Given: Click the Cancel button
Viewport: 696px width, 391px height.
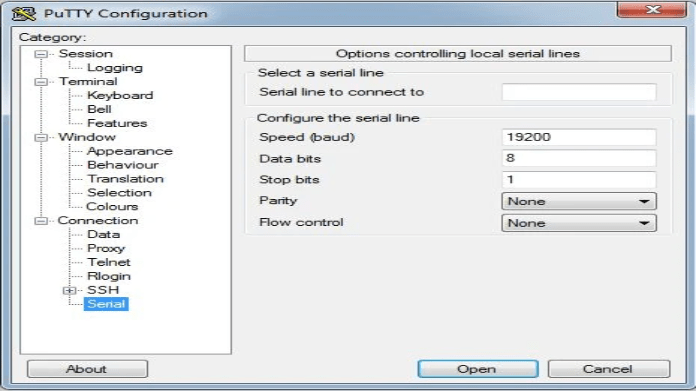Looking at the screenshot, I should 609,369.
